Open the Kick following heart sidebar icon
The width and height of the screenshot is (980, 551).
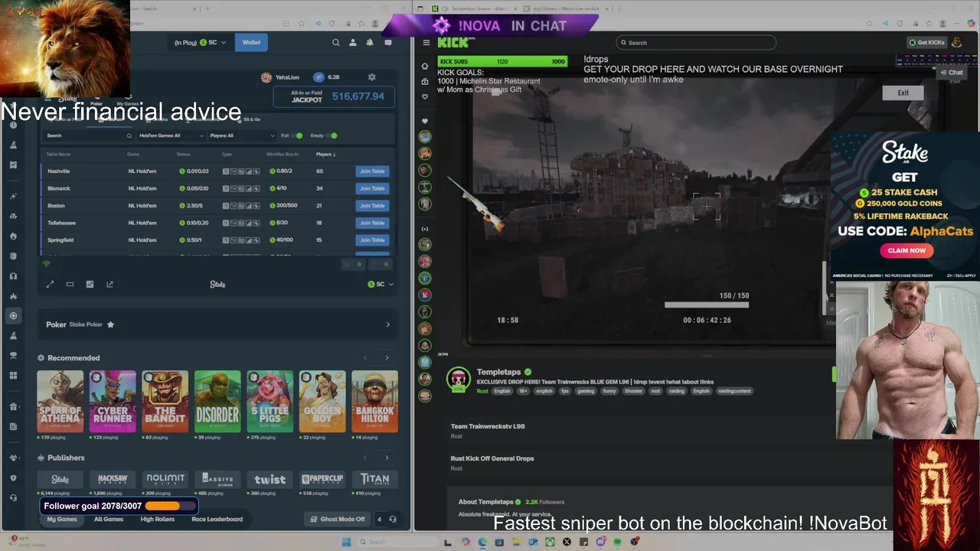(x=425, y=96)
